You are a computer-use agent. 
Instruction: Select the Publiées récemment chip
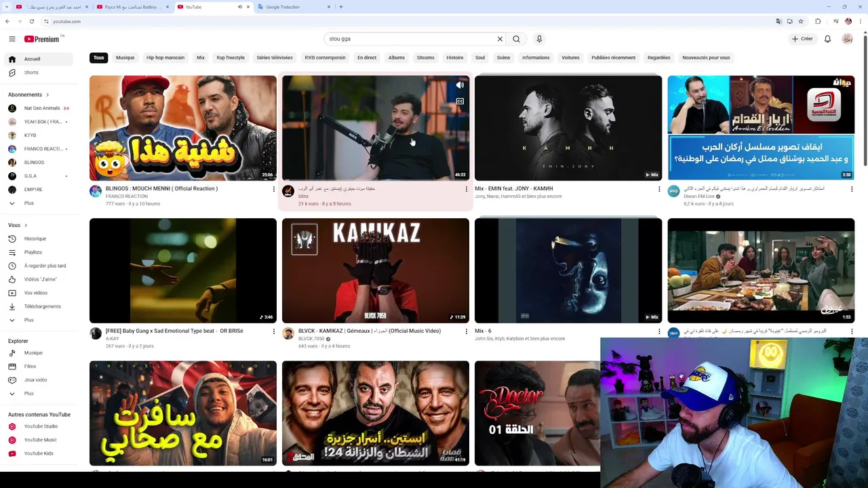tap(613, 58)
